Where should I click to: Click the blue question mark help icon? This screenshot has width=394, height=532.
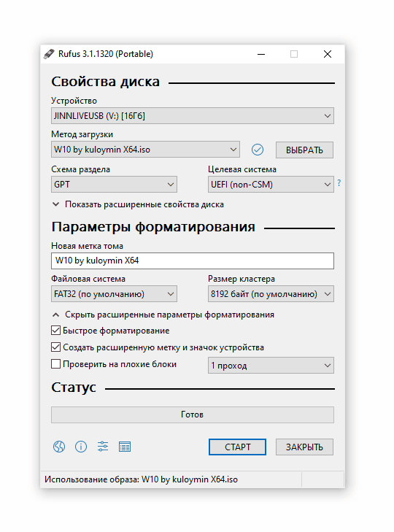tap(339, 183)
